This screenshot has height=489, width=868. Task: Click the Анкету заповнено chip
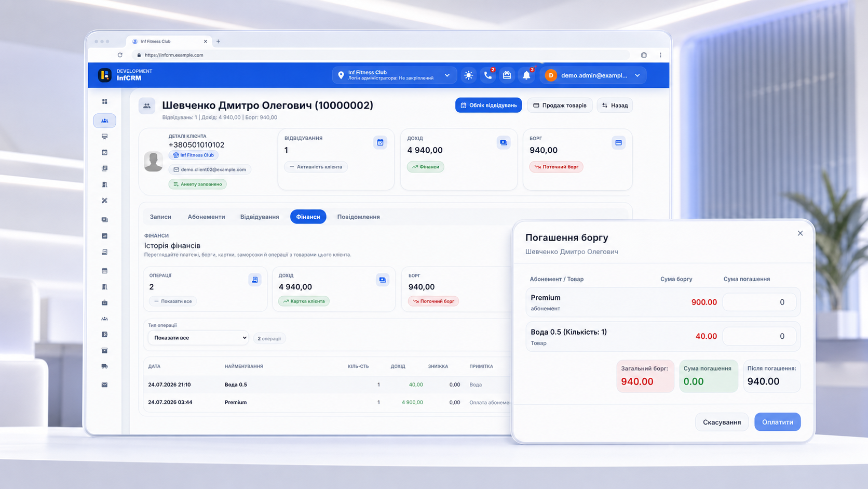click(x=197, y=184)
